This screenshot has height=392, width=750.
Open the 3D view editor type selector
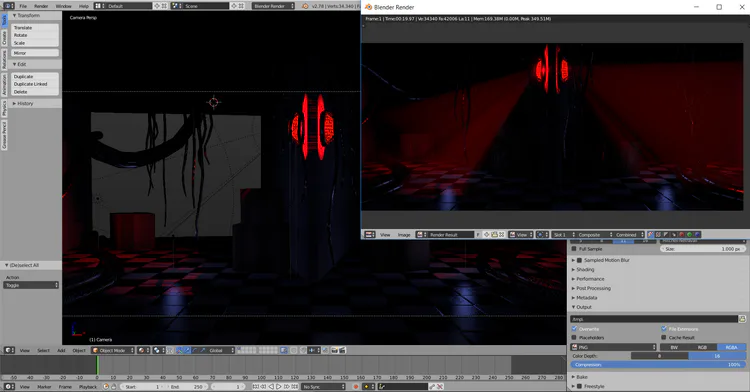tap(9, 350)
